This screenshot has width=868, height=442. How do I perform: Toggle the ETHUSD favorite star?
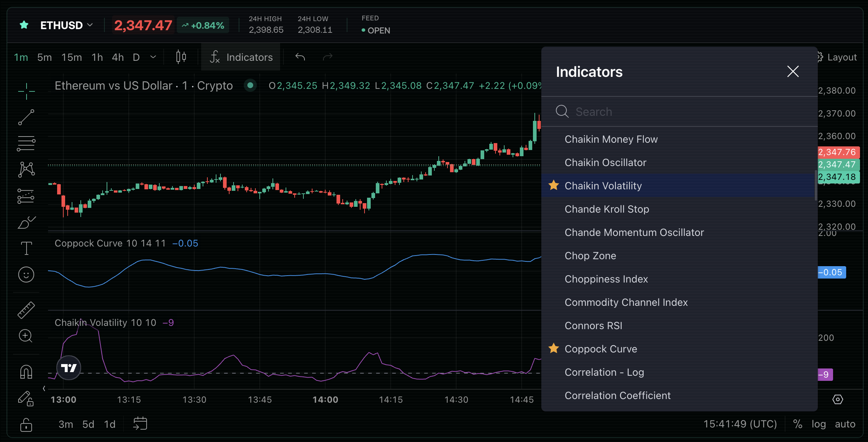coord(24,25)
